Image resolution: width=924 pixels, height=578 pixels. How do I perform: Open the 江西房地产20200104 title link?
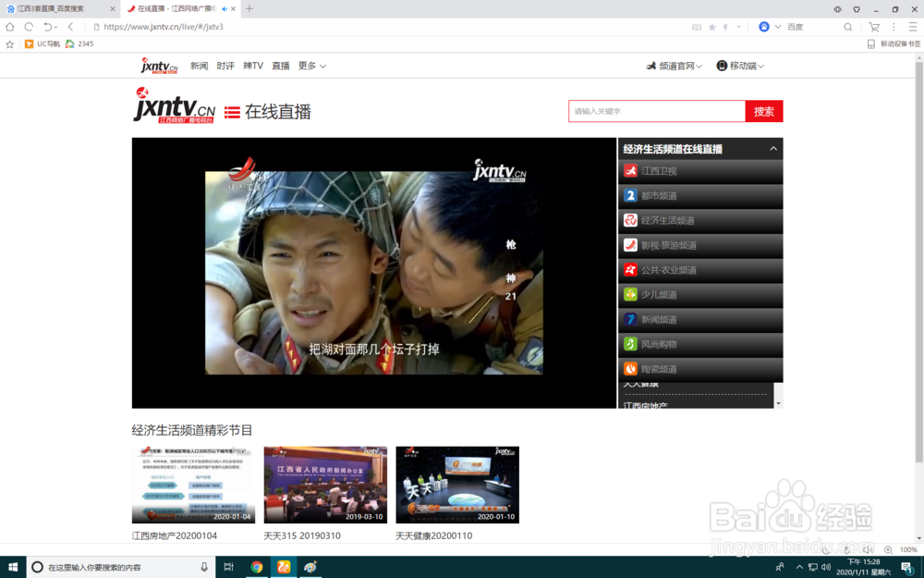175,535
